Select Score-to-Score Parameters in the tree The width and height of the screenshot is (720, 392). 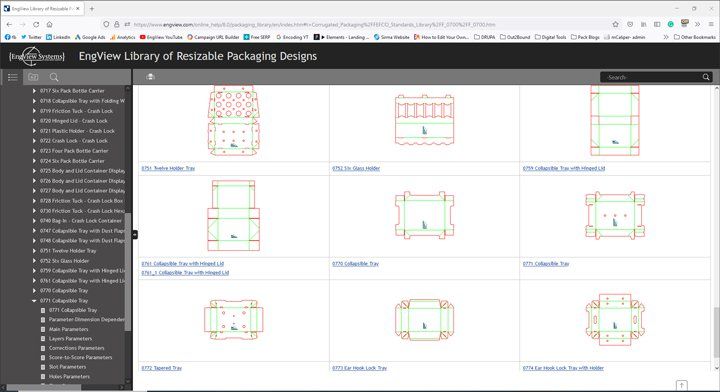tap(80, 358)
